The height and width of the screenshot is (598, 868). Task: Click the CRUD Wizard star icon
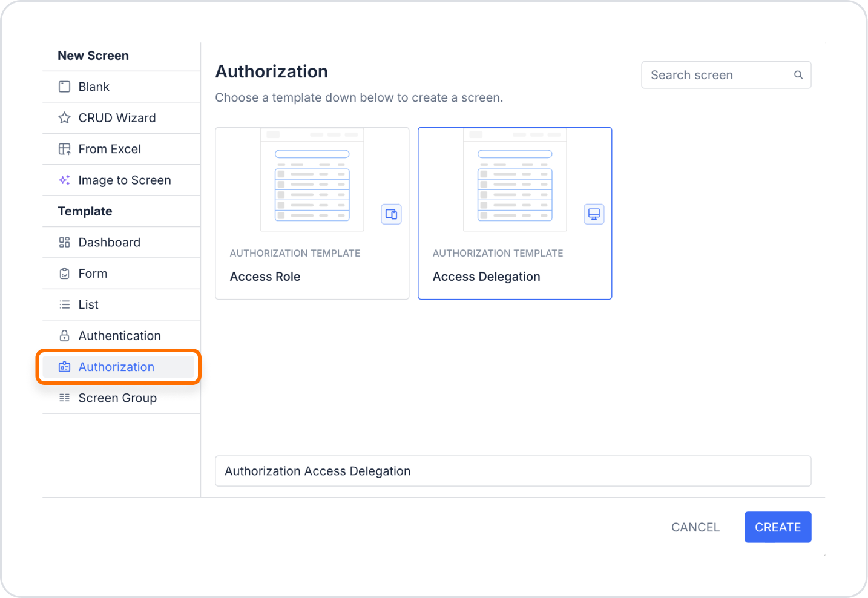coord(64,118)
